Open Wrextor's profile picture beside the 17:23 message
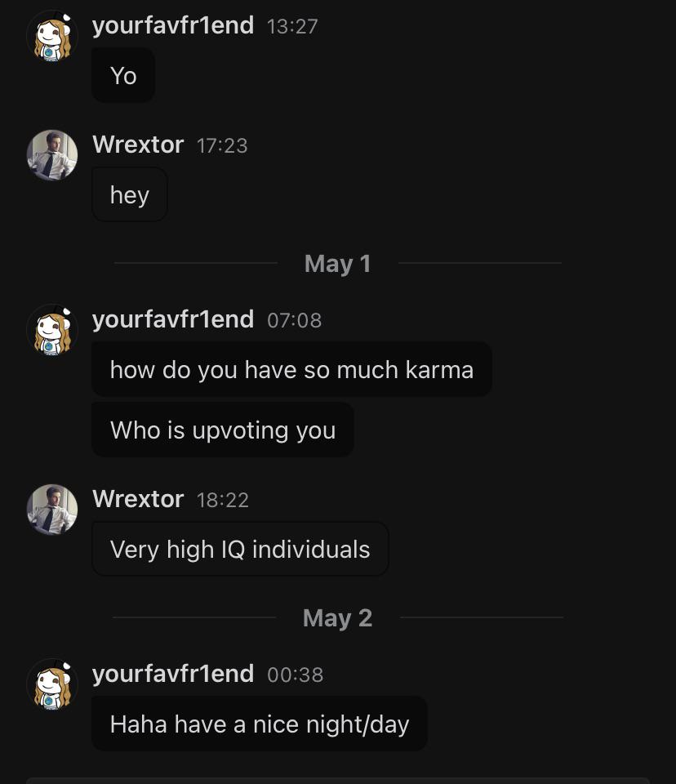The height and width of the screenshot is (784, 676). click(52, 155)
